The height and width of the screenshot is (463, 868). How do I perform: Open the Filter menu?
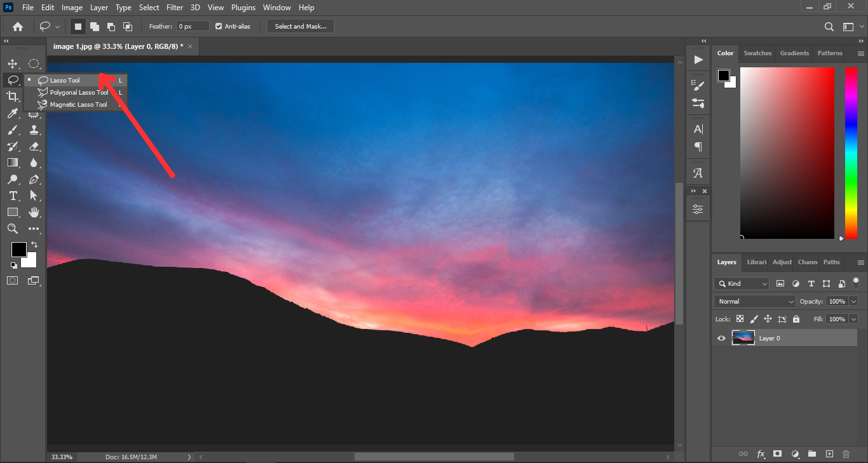(175, 8)
